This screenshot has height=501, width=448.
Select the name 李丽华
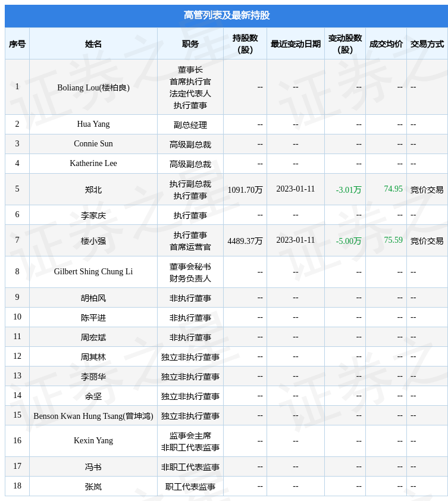(93, 377)
